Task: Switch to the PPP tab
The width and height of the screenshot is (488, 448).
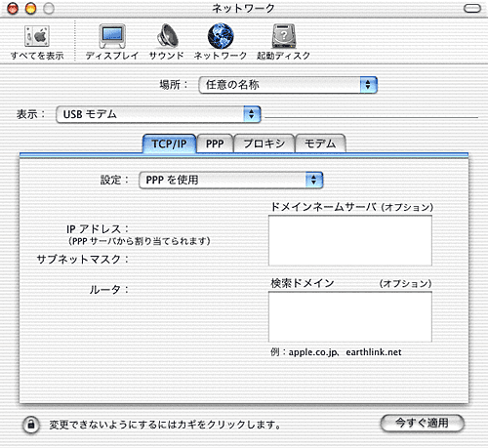Action: coord(215,143)
